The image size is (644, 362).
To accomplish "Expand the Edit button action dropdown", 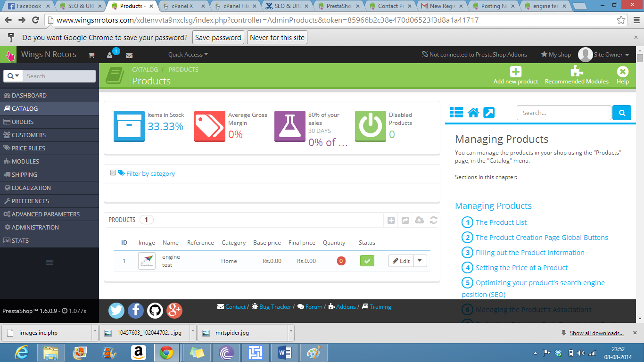I will 421,261.
